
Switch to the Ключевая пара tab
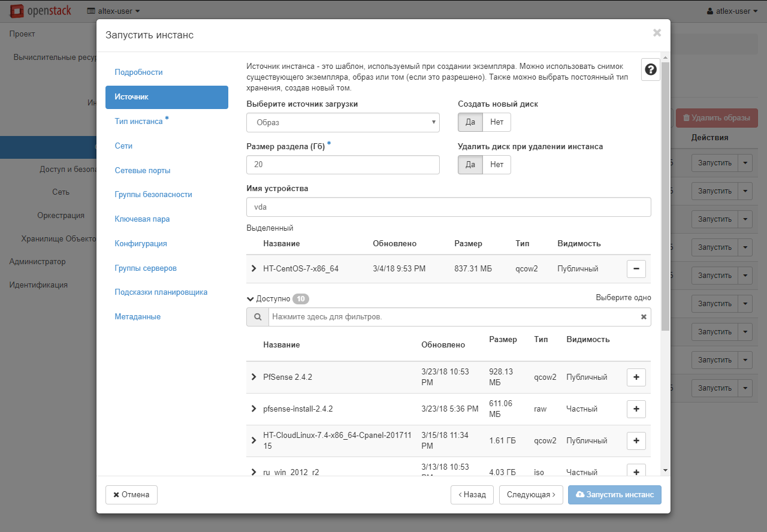(x=142, y=219)
